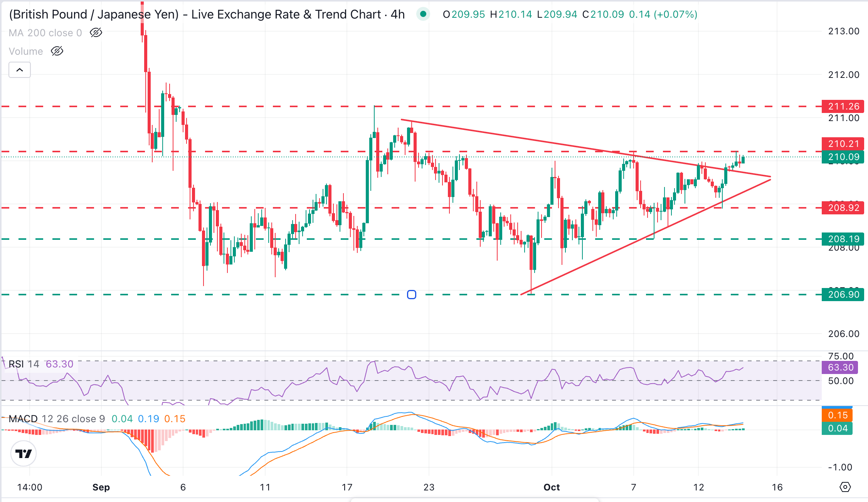Image resolution: width=868 pixels, height=502 pixels.
Task: Click the 14:00 time label on the time axis
Action: click(30, 487)
